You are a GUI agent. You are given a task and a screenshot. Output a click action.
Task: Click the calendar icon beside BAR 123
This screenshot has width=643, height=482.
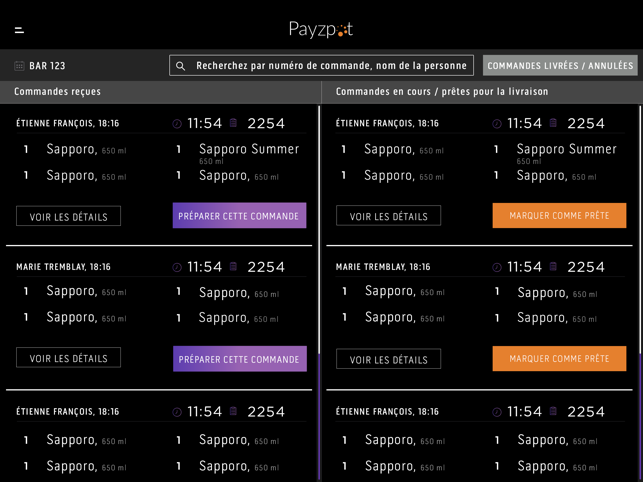19,66
